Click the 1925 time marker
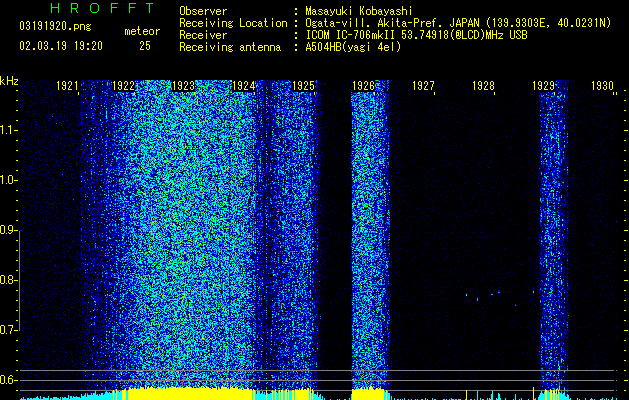 [304, 86]
